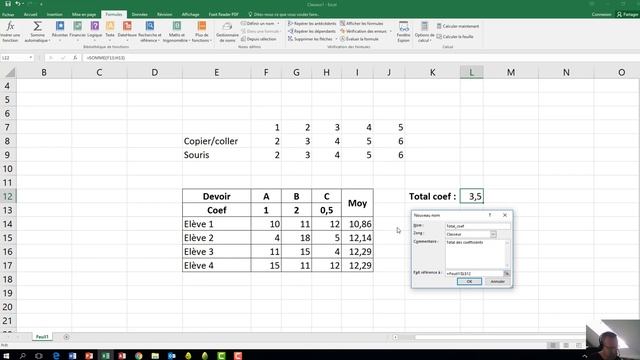Click the Windows Start button

pos(6,356)
